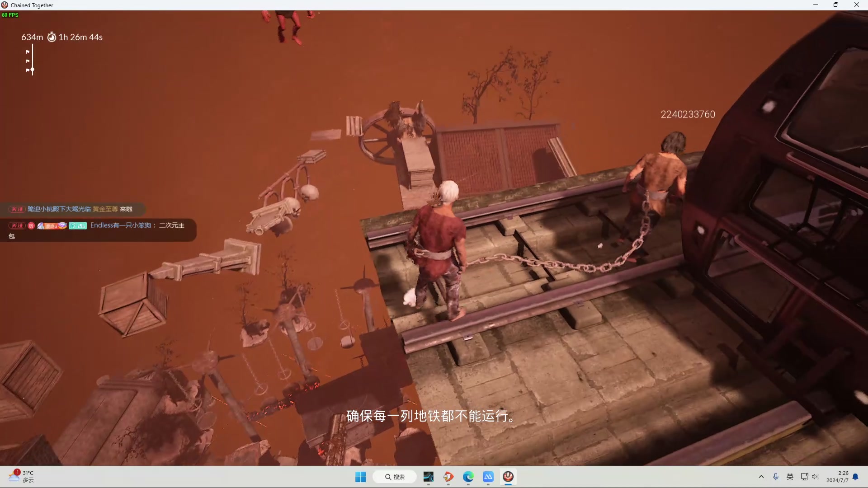Open the volume tray icon
Image resolution: width=868 pixels, height=488 pixels.
coord(815,477)
